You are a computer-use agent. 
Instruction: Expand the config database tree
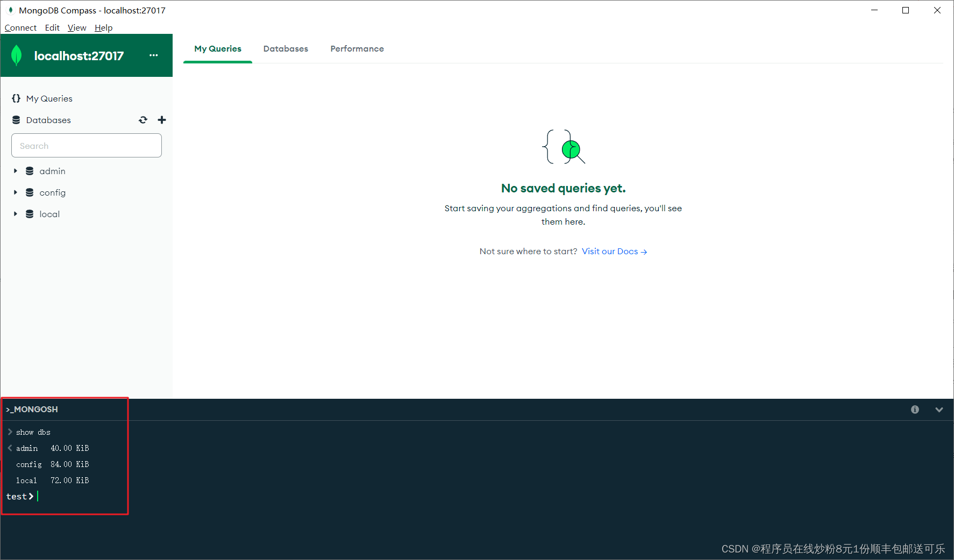16,192
